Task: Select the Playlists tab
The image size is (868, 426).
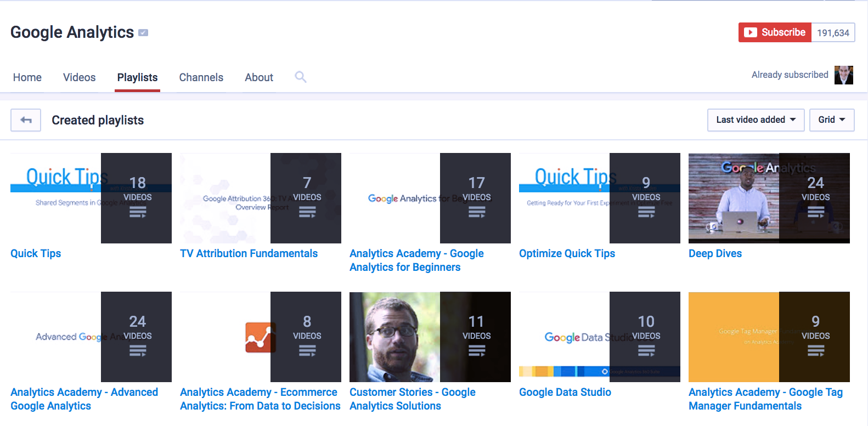Action: [137, 77]
